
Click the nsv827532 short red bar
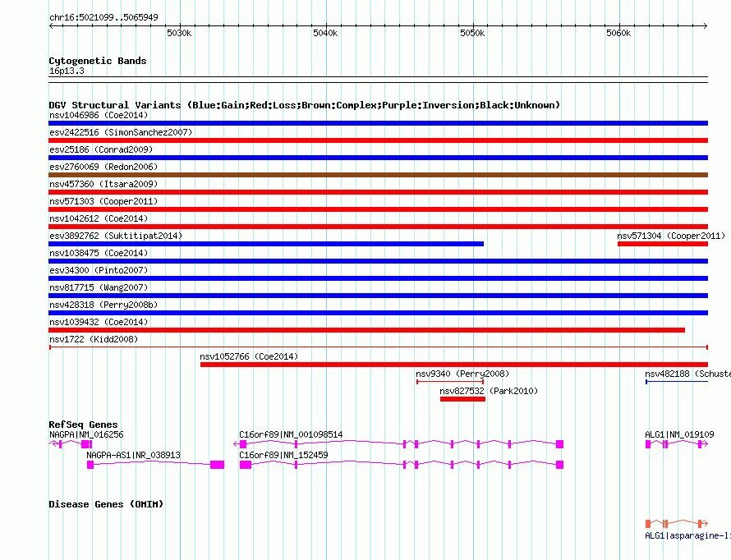point(463,399)
